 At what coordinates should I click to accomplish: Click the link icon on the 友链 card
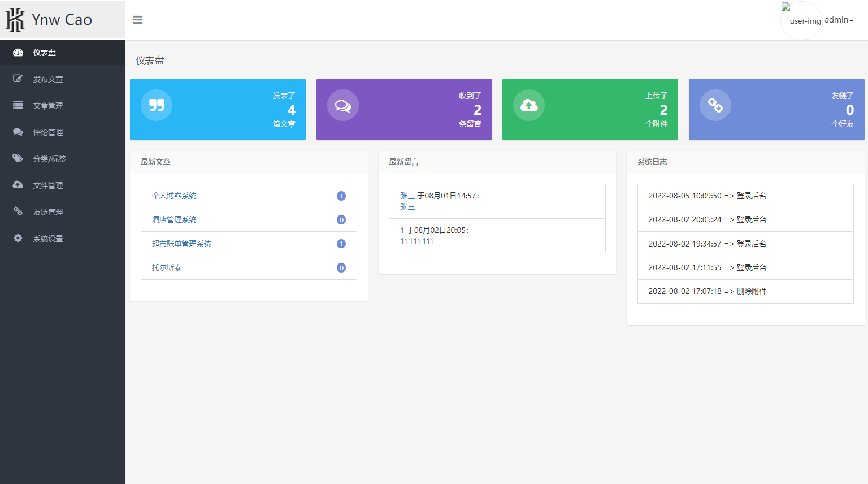pos(715,105)
